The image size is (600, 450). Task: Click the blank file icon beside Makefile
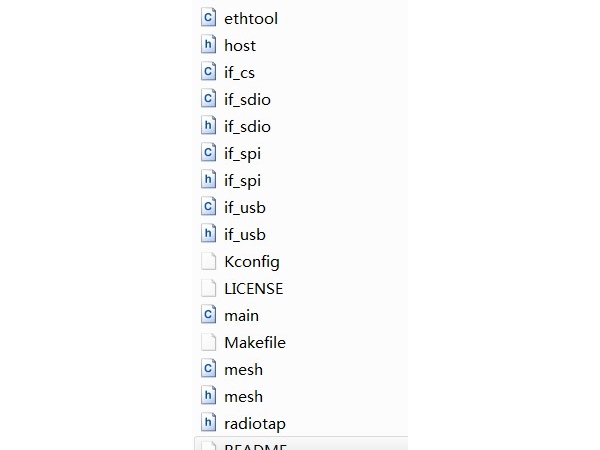208,342
